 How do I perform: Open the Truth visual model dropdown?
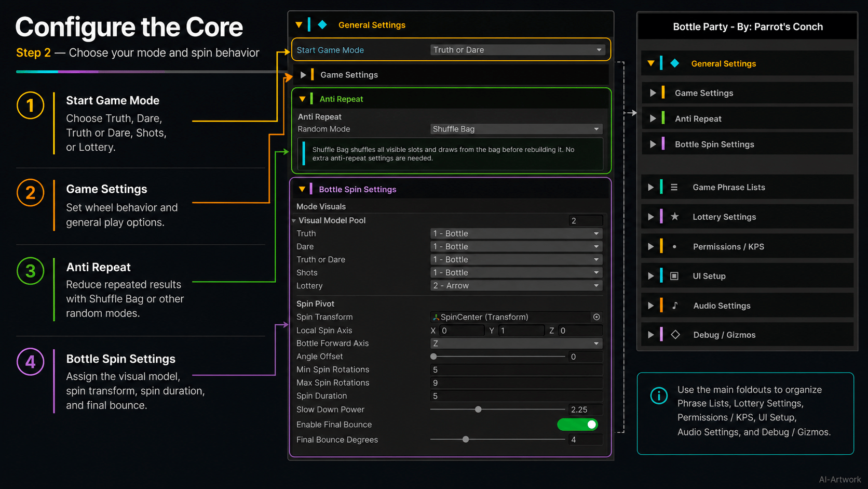coord(517,233)
